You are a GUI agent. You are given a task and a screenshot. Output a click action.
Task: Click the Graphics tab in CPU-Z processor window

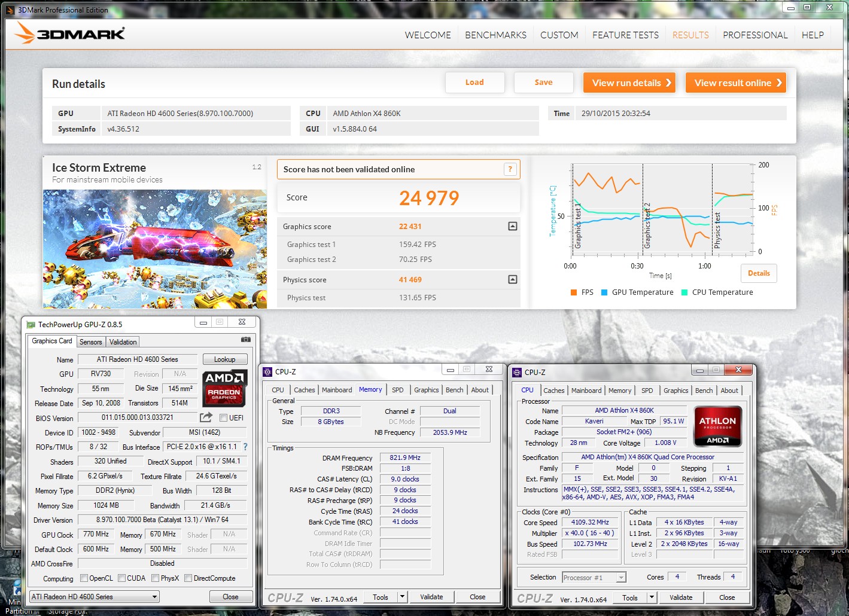tap(676, 391)
